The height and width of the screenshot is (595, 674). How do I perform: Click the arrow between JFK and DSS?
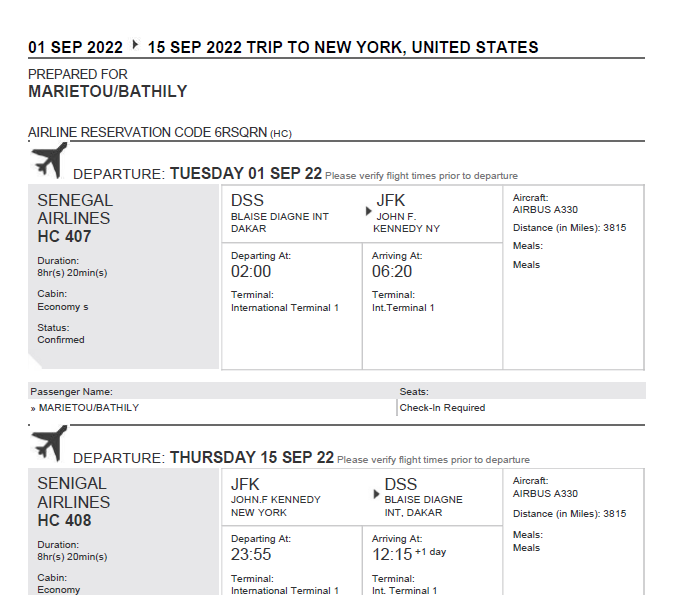pyautogui.click(x=376, y=494)
